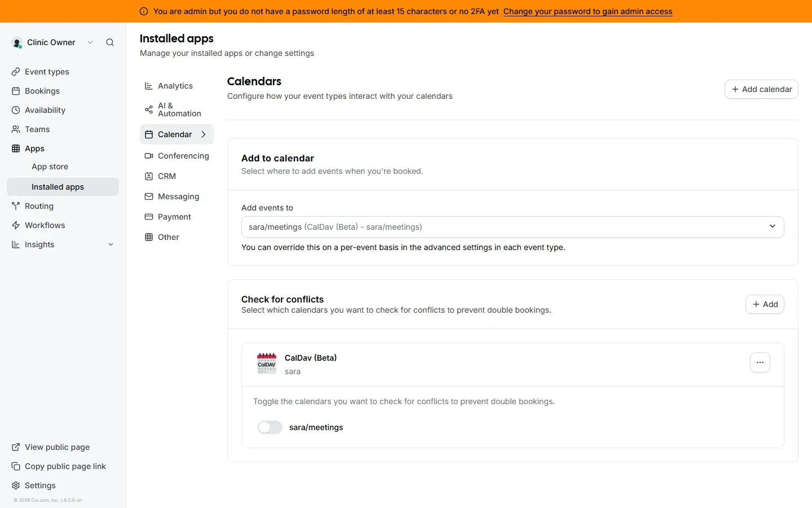Click the 'Check for conflicts' heading

click(x=283, y=299)
